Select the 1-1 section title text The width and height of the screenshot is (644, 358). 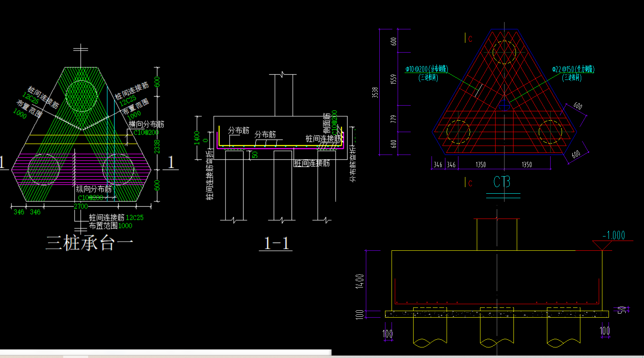click(x=276, y=243)
